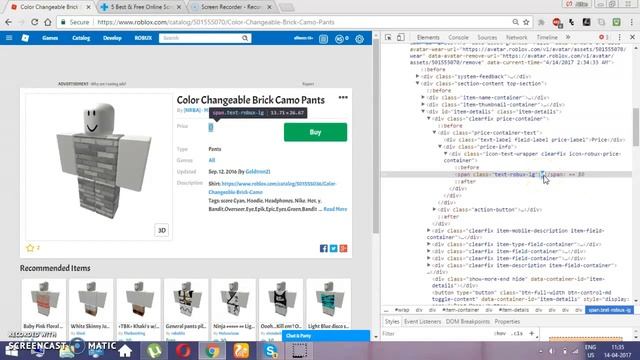Open the three-dots item options menu
640x360 pixels.
click(343, 98)
